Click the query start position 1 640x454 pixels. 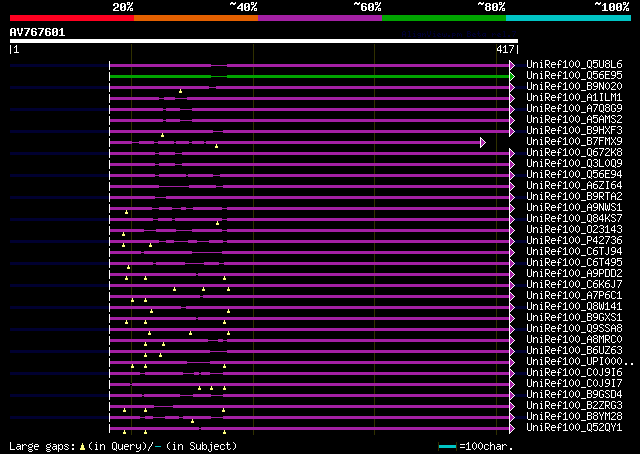(x=16, y=50)
